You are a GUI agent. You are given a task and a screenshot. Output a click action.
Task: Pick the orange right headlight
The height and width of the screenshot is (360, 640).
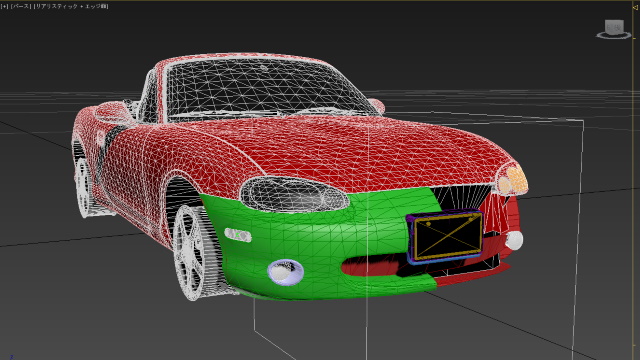tap(513, 181)
